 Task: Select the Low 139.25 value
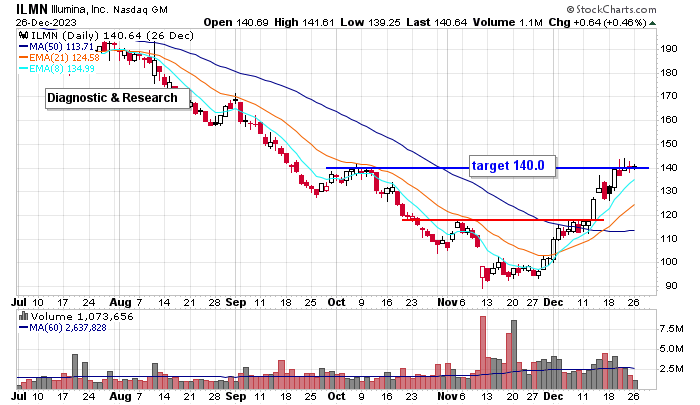370,22
